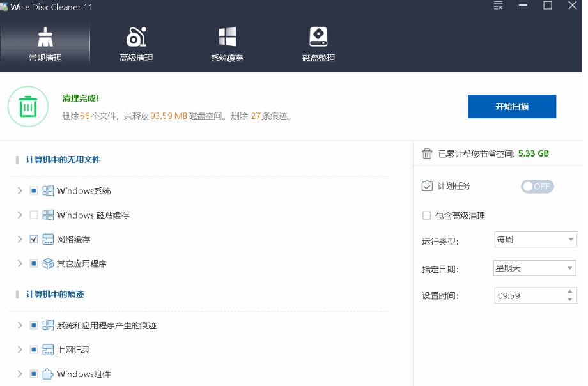Open the 常规清理 tab
Screen dimensions: 588x386
tap(45, 45)
